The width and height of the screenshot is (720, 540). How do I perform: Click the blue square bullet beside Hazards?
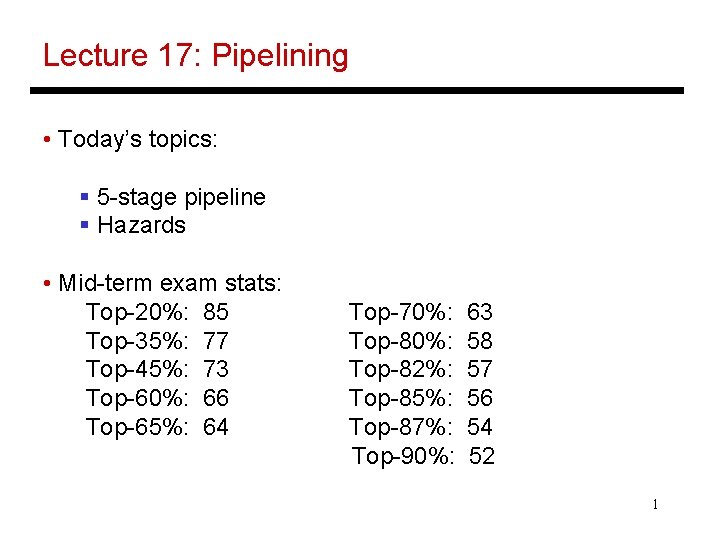click(x=84, y=225)
